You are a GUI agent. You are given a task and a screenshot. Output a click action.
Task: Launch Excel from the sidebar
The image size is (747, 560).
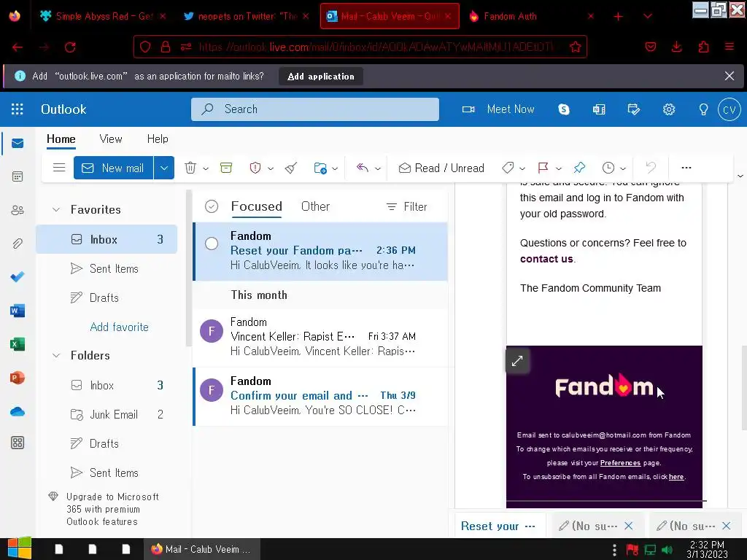tap(18, 344)
